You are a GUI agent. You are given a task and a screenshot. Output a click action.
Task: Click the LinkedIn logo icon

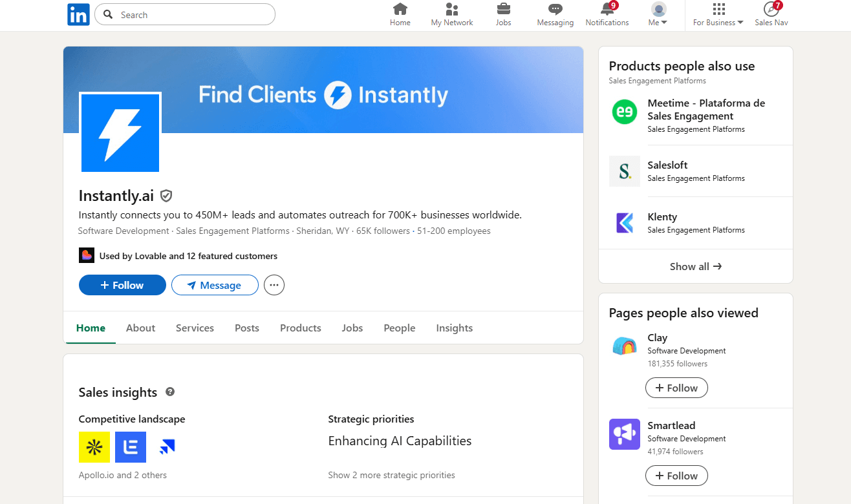[x=78, y=14]
